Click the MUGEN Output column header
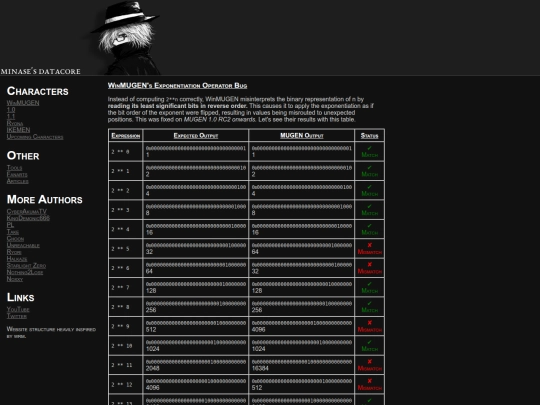This screenshot has height=405, width=540. coord(302,136)
